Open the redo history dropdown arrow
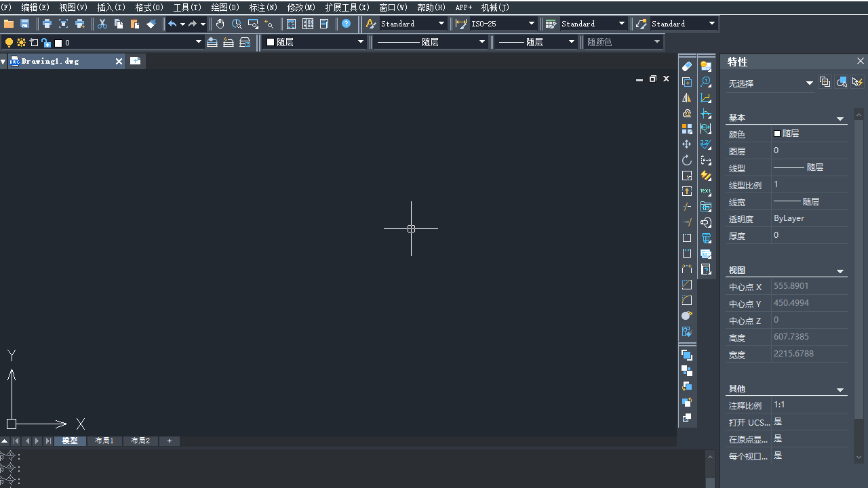The width and height of the screenshot is (868, 488). (203, 24)
